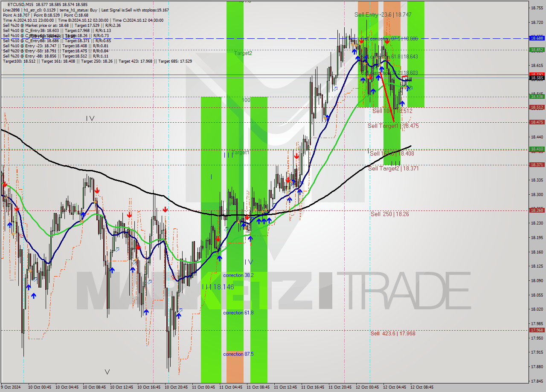Click the green 'Target2' label
Screen dimensions: 546x392
243,53
